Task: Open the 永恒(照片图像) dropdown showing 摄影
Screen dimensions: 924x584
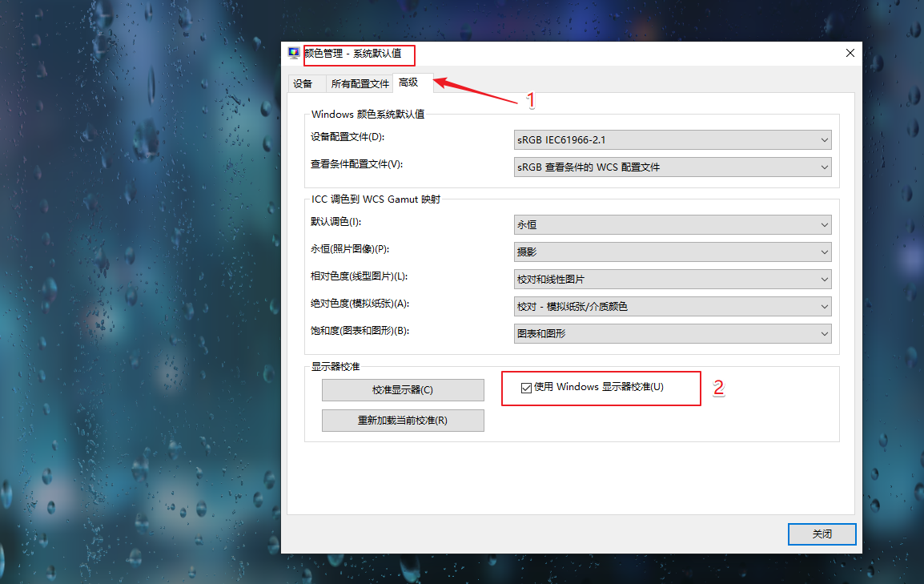Action: (x=825, y=252)
